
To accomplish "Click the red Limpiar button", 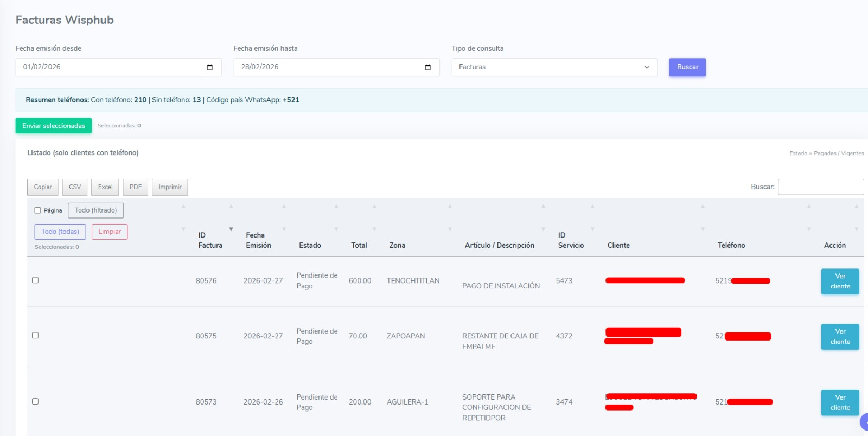I will point(110,232).
